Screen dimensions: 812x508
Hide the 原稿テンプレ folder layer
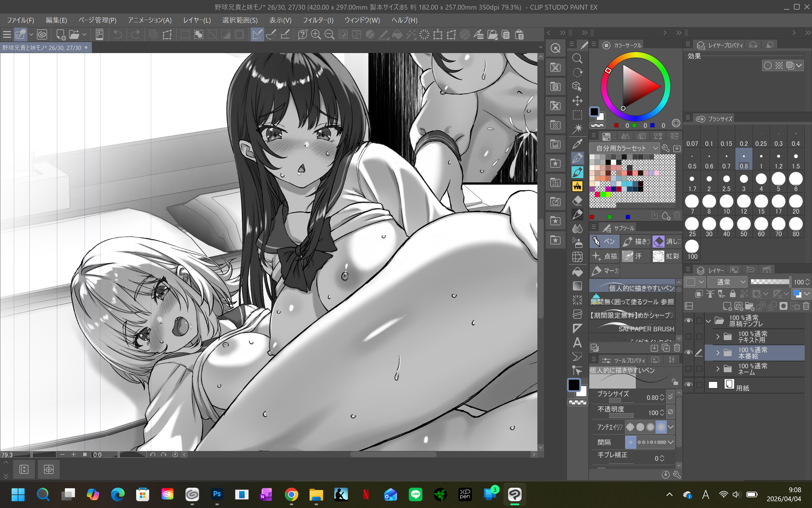point(688,321)
